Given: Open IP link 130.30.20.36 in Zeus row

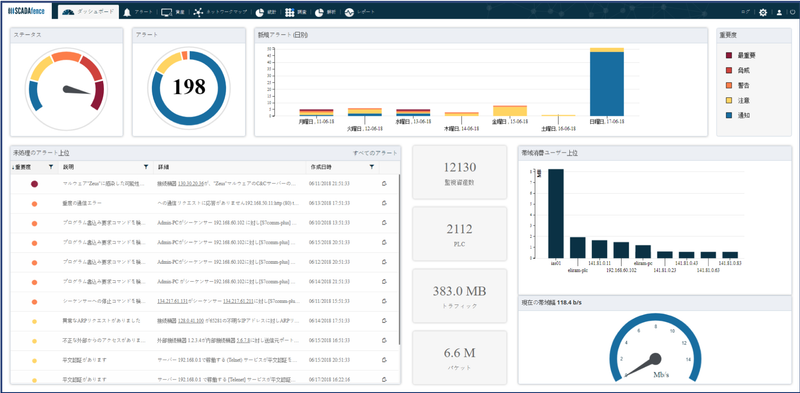Looking at the screenshot, I should [x=191, y=184].
